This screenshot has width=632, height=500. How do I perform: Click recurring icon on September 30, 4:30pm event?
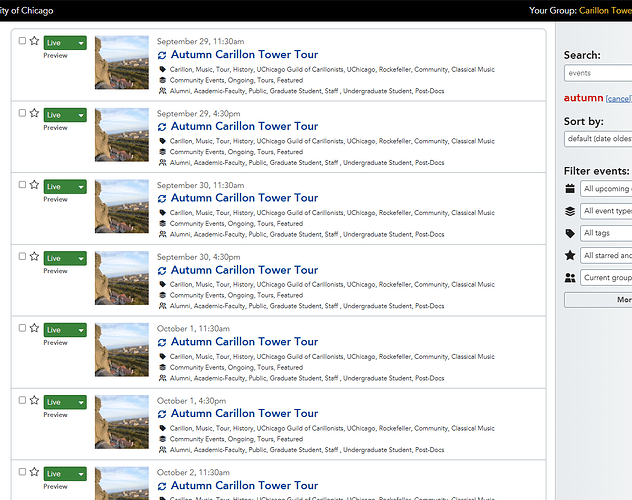162,271
